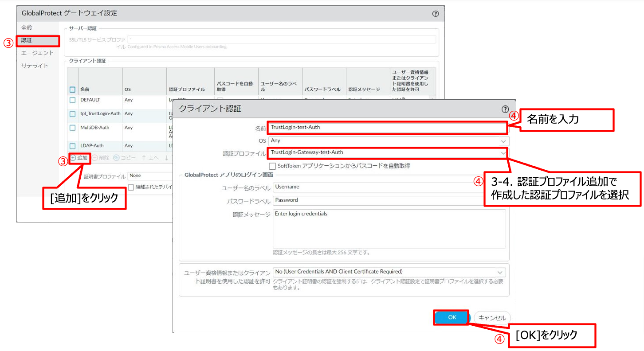Open the 全般 tab in gateway settings
The height and width of the screenshot is (351, 644).
[27, 28]
